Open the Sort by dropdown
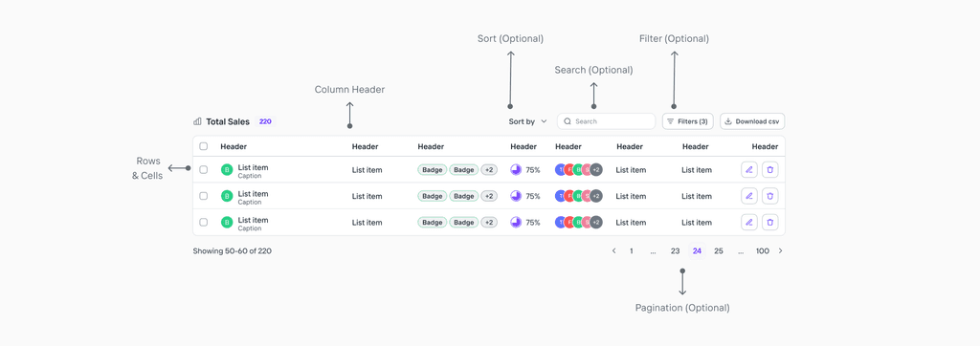 (x=527, y=121)
